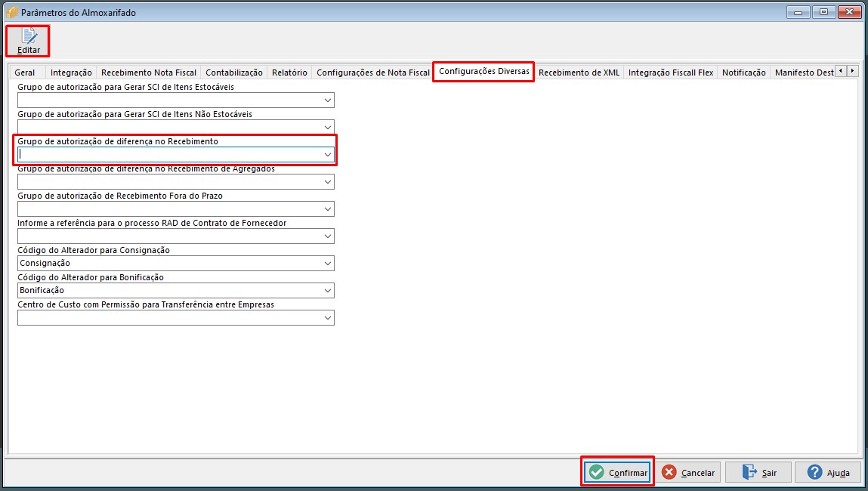Expand Gerar SCI Itens Não Estocáveis dropdown
This screenshot has height=491, width=868.
pos(328,128)
